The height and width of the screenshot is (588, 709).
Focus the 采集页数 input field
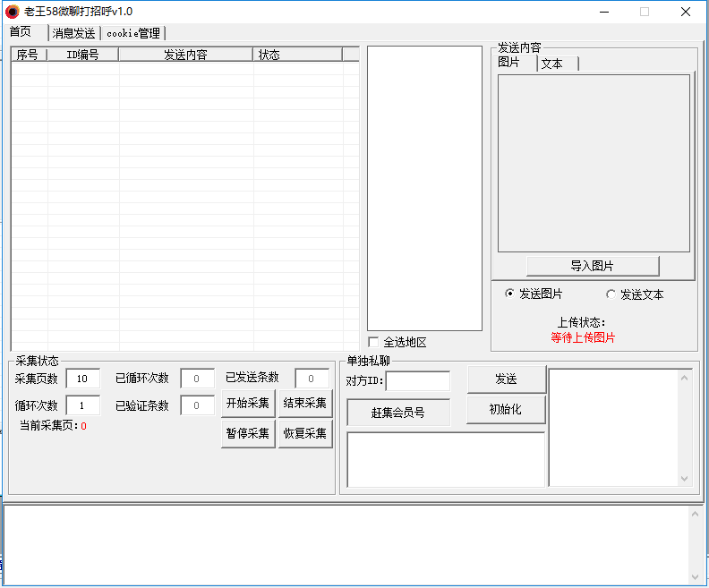click(x=82, y=379)
